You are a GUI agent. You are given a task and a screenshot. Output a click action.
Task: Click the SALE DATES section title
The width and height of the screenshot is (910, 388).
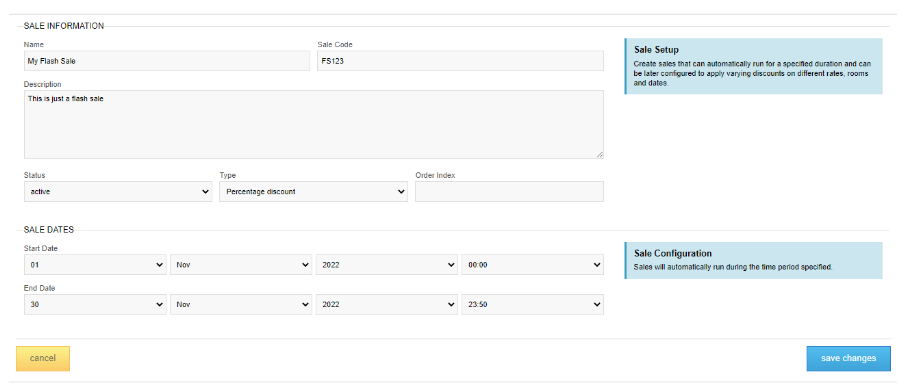49,230
